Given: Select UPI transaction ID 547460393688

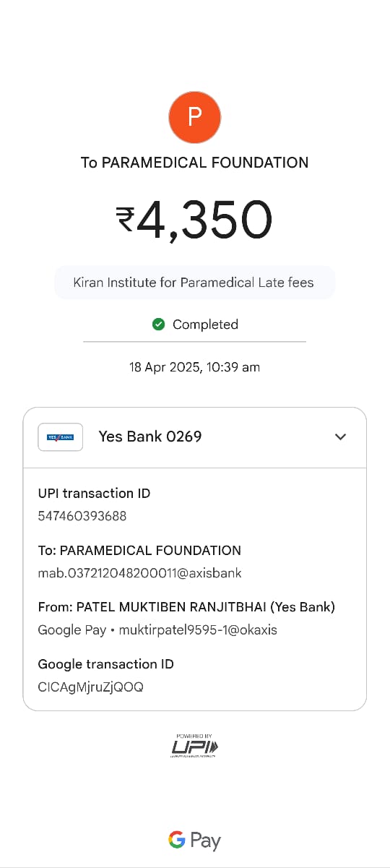Looking at the screenshot, I should pos(82,516).
